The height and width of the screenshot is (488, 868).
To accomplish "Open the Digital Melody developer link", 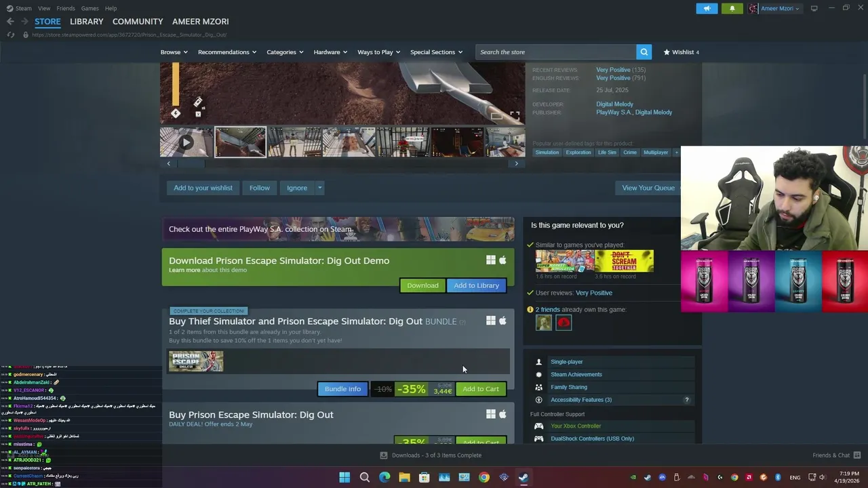I will pos(614,104).
